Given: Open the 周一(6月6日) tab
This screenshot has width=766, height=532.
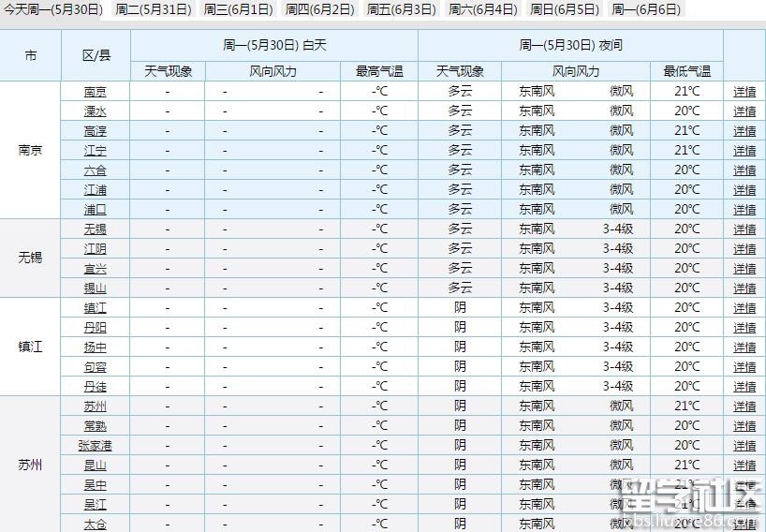Looking at the screenshot, I should (x=645, y=9).
